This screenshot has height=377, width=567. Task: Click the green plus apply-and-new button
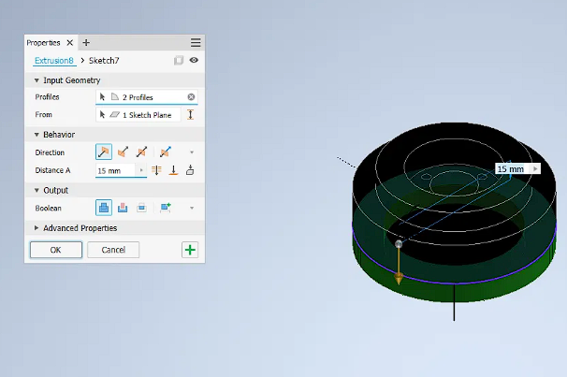point(190,250)
